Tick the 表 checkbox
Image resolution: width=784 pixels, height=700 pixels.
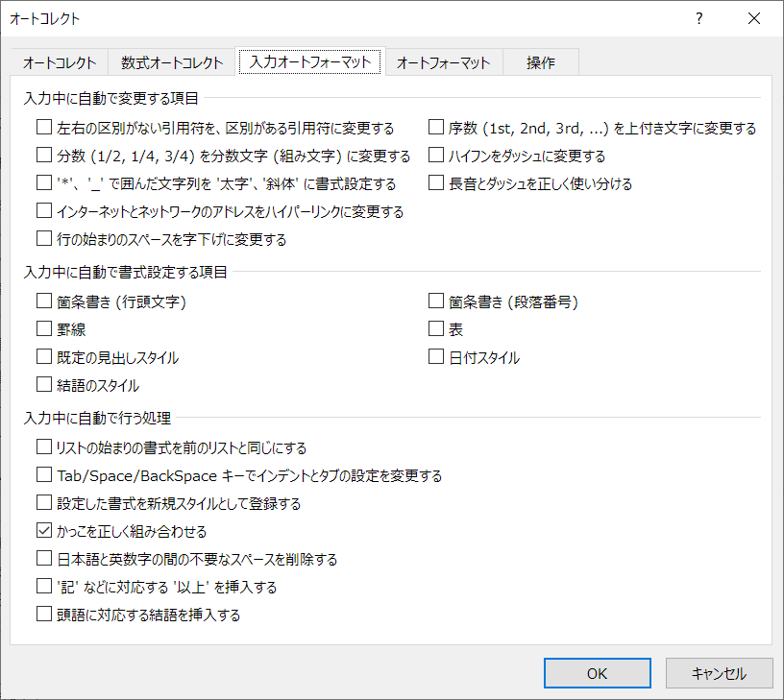(435, 329)
